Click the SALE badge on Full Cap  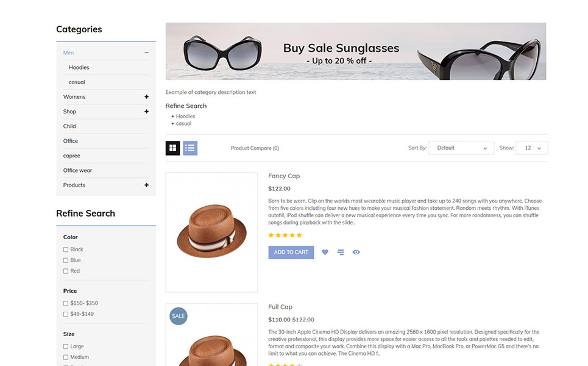pyautogui.click(x=178, y=316)
